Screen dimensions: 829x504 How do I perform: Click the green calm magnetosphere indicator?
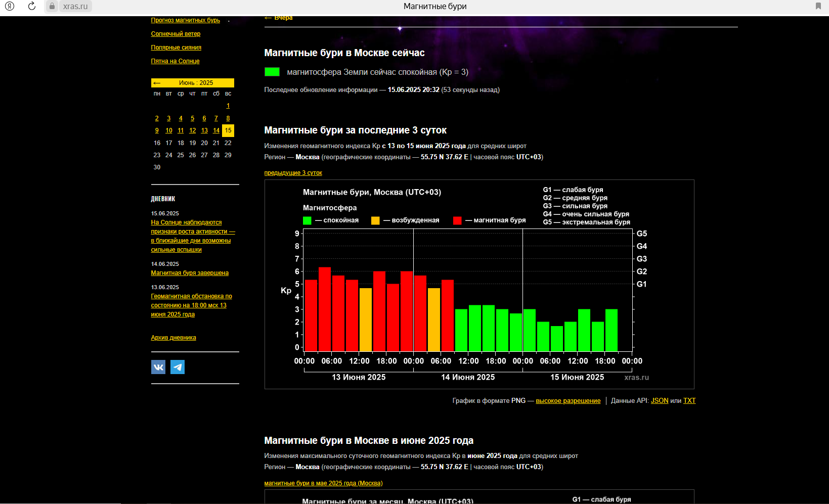click(x=272, y=72)
